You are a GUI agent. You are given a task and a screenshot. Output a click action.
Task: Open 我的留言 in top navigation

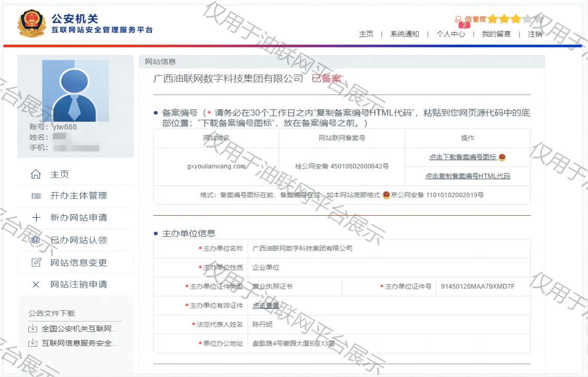(496, 34)
